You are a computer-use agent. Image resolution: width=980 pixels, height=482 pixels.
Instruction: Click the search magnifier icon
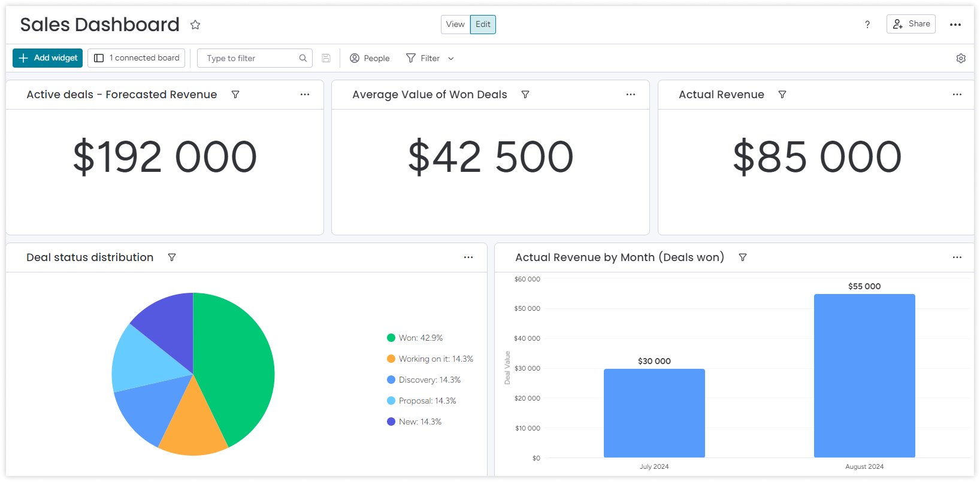pyautogui.click(x=303, y=58)
